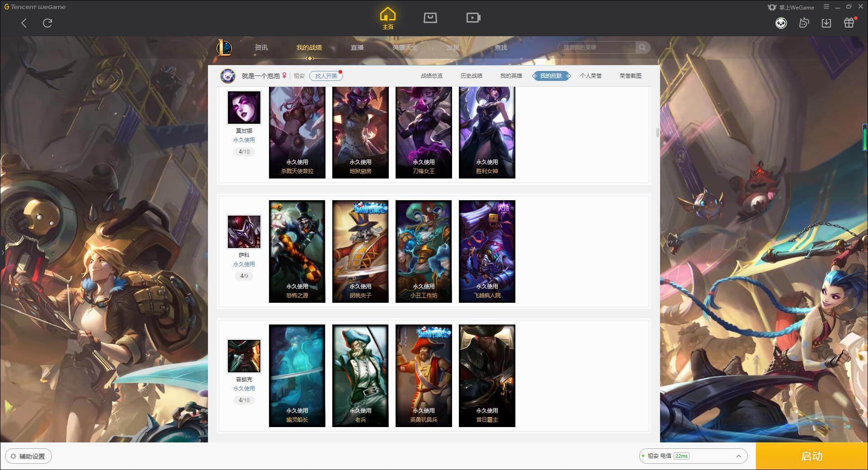
Task: Click the 22ms latency indicator
Action: 681,456
